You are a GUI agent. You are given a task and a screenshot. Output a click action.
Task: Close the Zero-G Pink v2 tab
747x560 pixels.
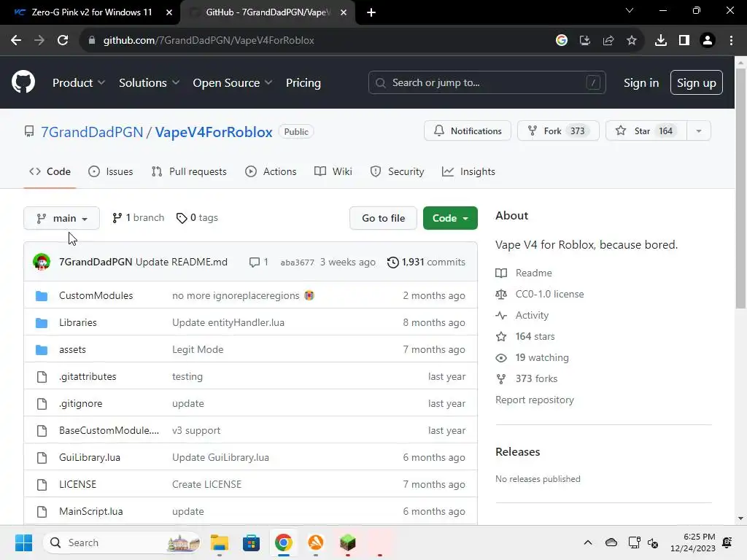[x=169, y=12]
